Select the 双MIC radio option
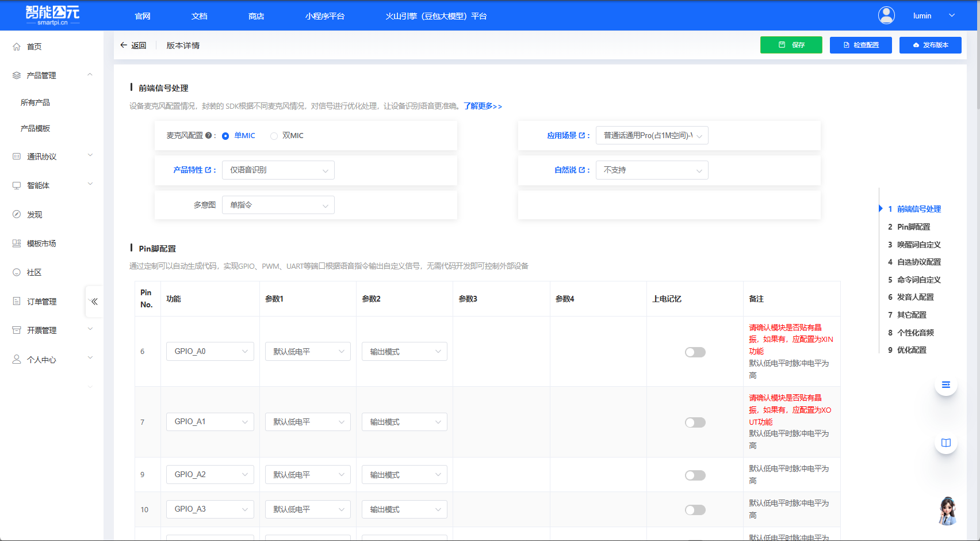The width and height of the screenshot is (980, 541). coord(274,136)
